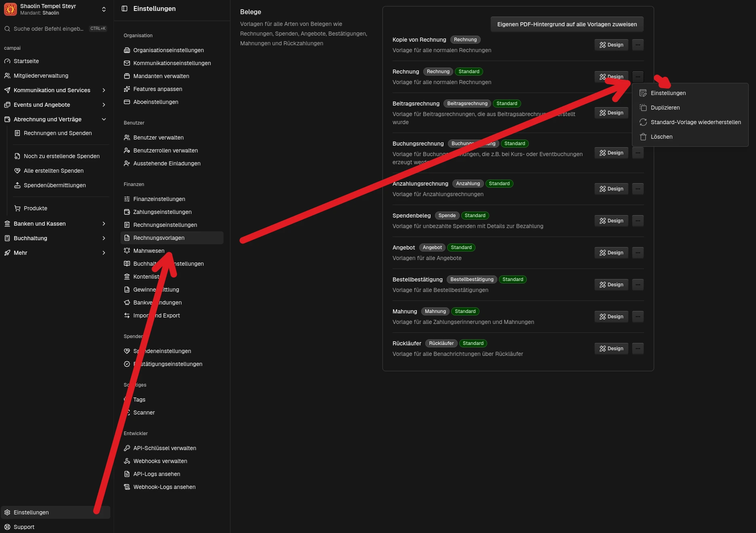
Task: Expand the Buchhaltung section
Action: pos(104,238)
